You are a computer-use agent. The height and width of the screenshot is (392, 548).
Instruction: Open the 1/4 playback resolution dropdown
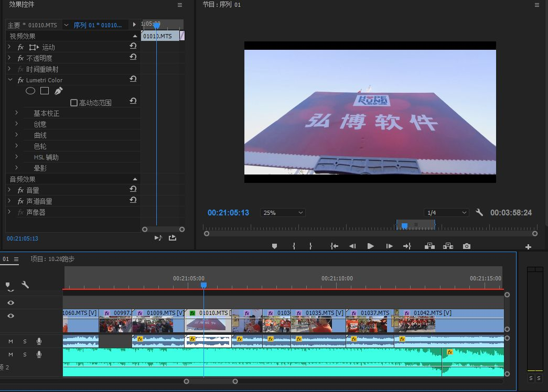[446, 212]
